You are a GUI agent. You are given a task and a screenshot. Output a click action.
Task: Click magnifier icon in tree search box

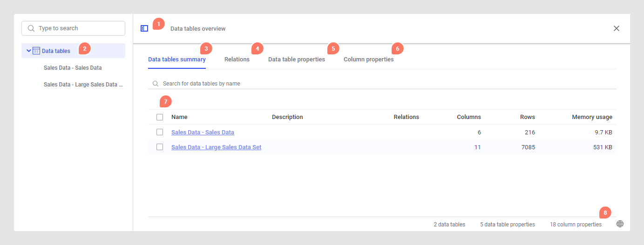pyautogui.click(x=31, y=28)
